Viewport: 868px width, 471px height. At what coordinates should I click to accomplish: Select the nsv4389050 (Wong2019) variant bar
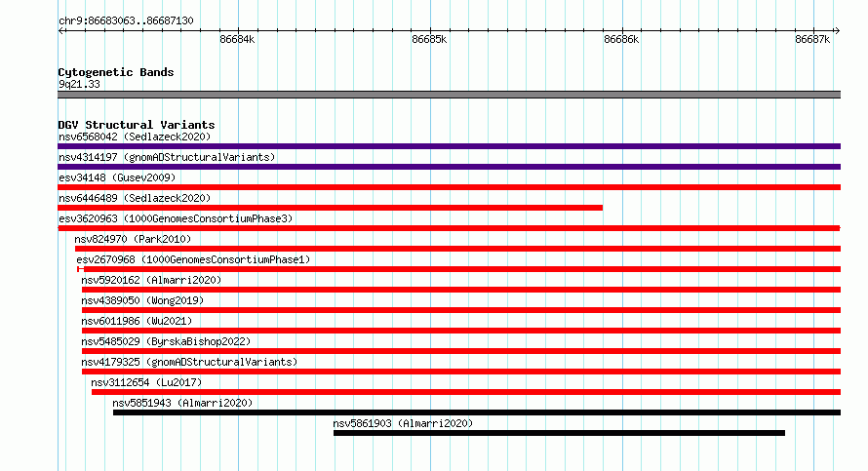(x=461, y=310)
